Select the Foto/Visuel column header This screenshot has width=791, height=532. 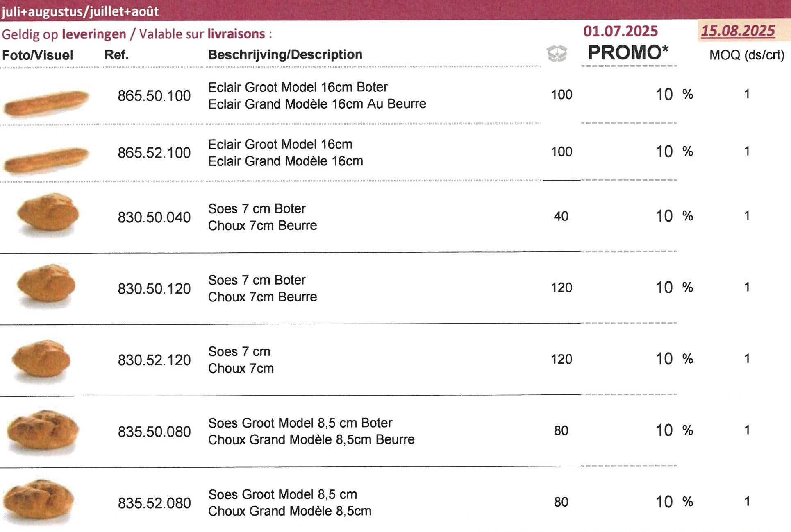[38, 55]
